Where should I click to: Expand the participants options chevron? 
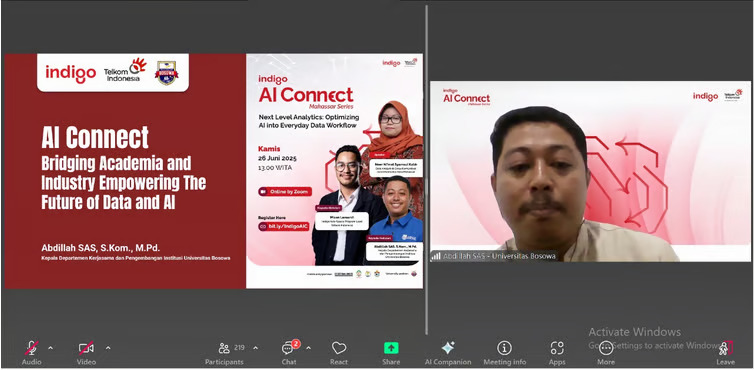tap(255, 347)
